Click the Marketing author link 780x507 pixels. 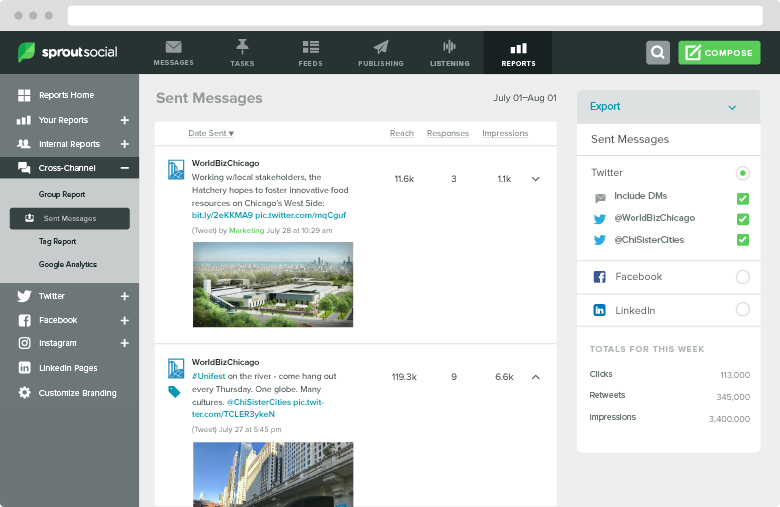point(247,230)
